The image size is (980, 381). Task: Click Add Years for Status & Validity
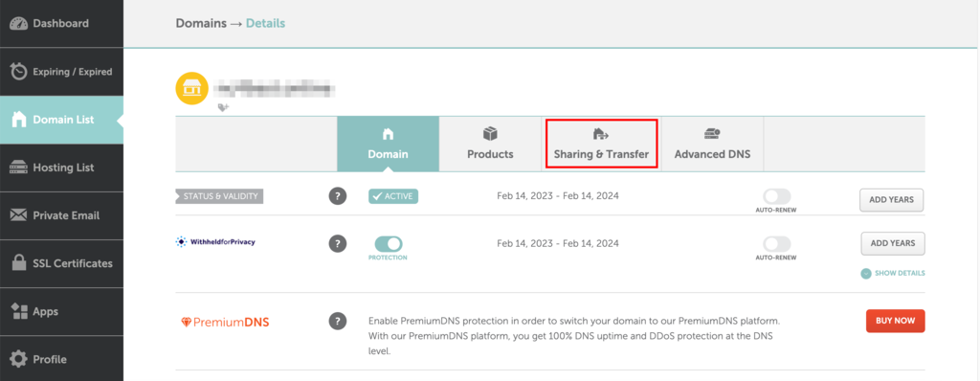click(892, 200)
